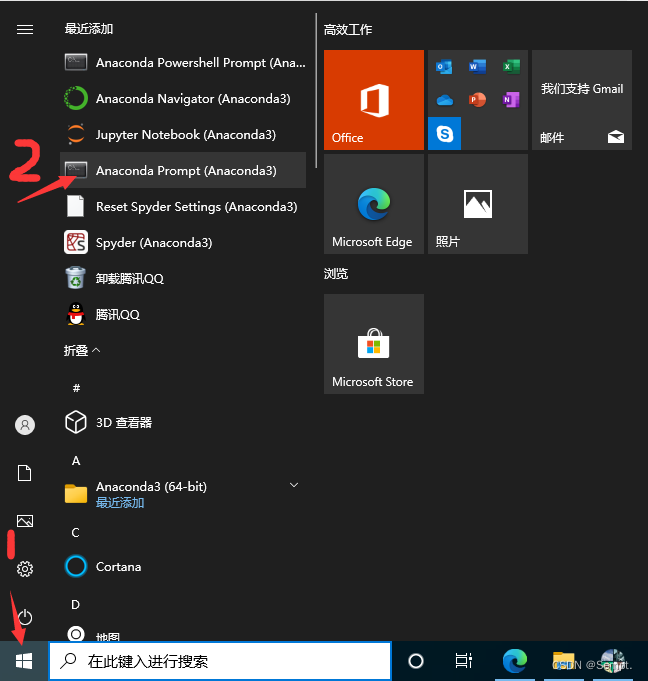Open Anaconda Prompt (Anaconda3)

point(183,170)
